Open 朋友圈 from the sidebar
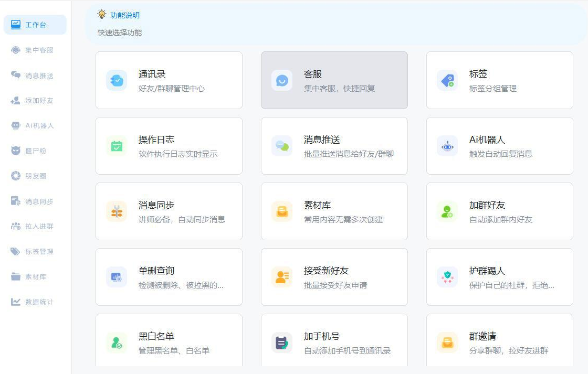The width and height of the screenshot is (588, 374). 35,176
